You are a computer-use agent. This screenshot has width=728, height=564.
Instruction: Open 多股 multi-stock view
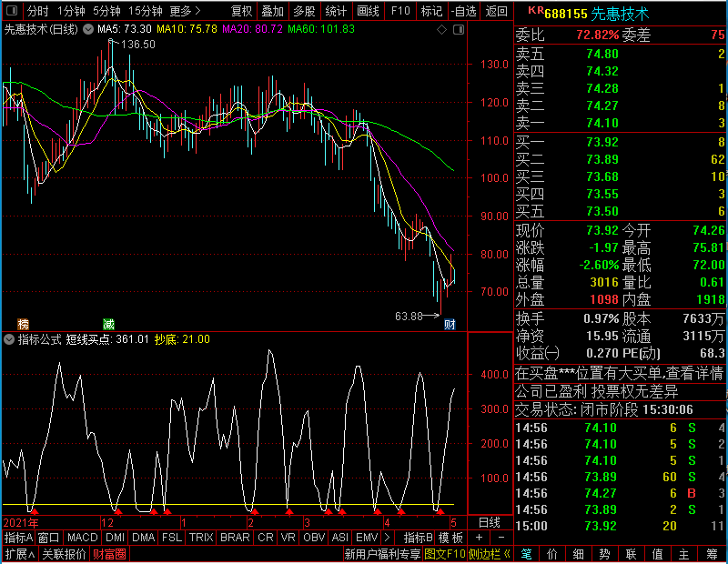(x=304, y=11)
